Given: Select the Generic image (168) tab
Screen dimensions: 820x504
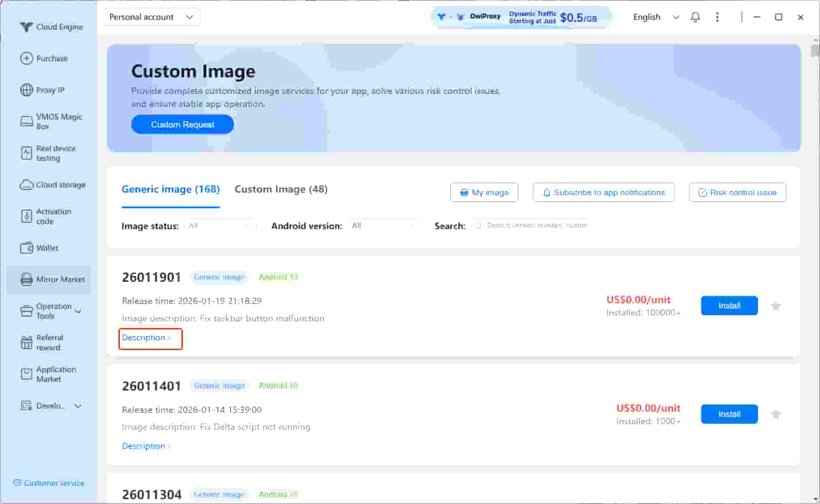Looking at the screenshot, I should [x=170, y=189].
